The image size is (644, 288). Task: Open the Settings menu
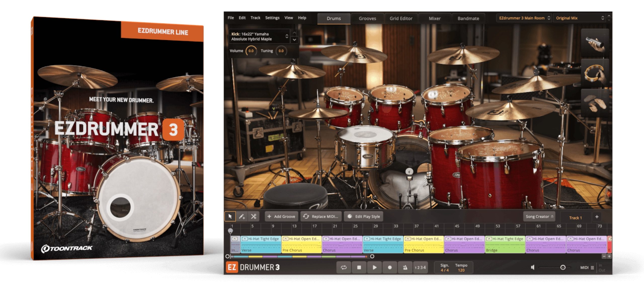272,18
